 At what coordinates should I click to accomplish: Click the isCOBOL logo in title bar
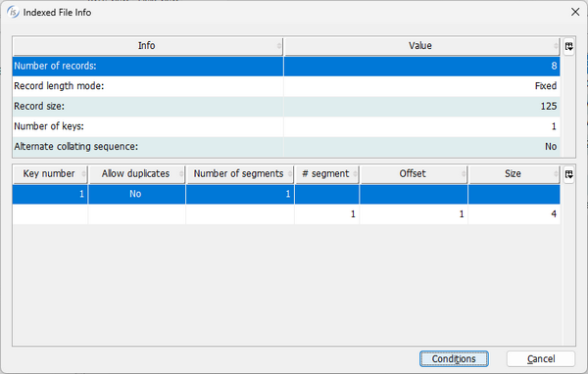13,12
